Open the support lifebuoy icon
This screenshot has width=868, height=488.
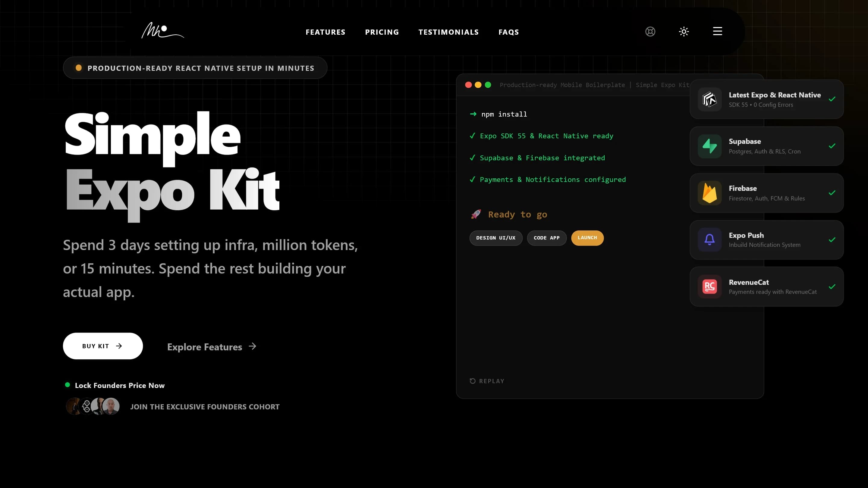point(650,32)
